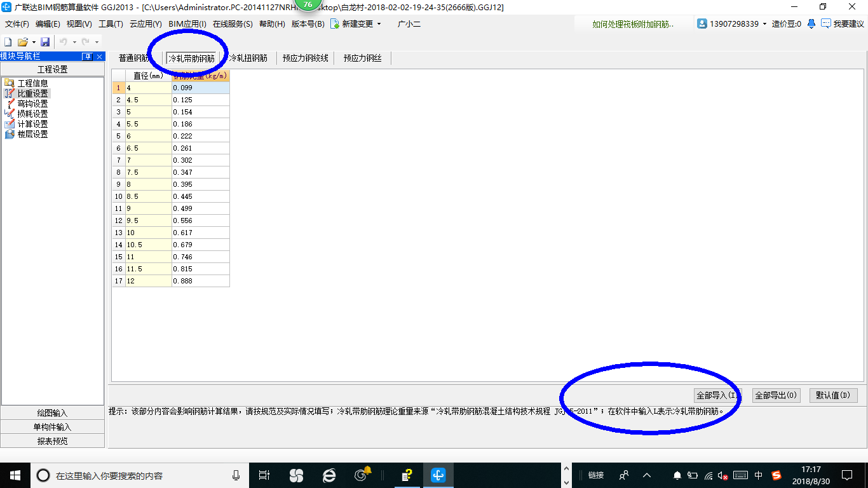Open the 编辑(E) menu
868x488 pixels.
coord(48,24)
